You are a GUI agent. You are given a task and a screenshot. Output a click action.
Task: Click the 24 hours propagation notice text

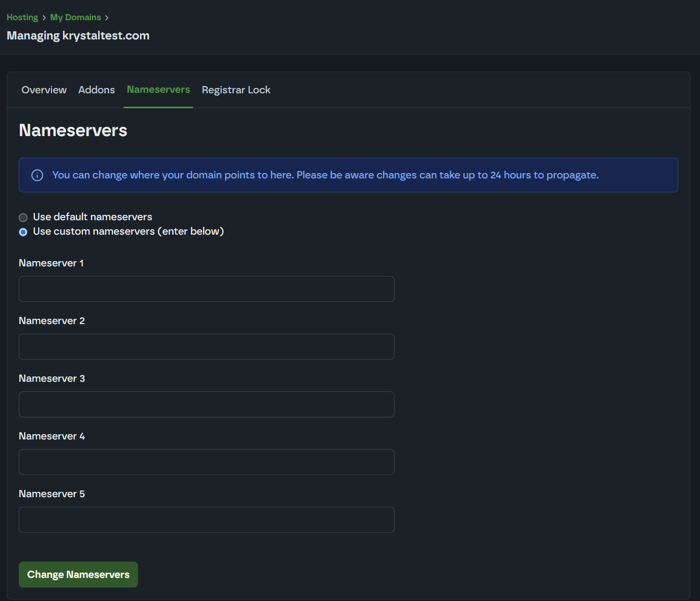point(325,175)
